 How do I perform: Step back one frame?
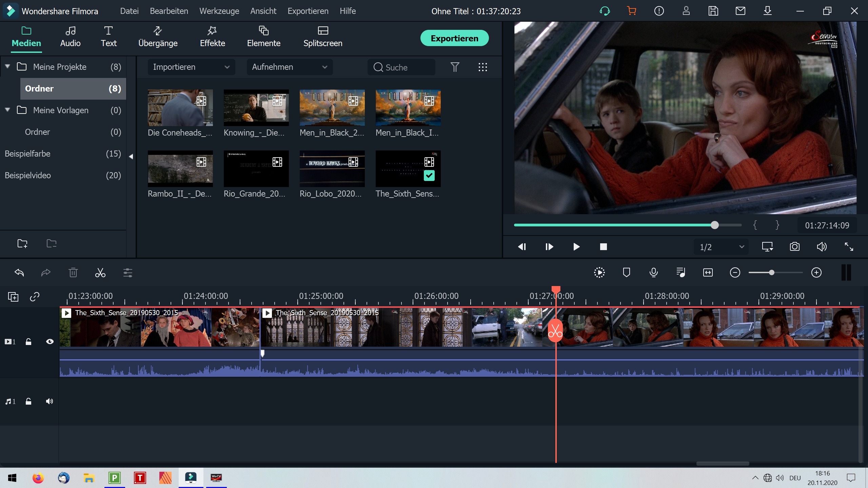pyautogui.click(x=522, y=247)
